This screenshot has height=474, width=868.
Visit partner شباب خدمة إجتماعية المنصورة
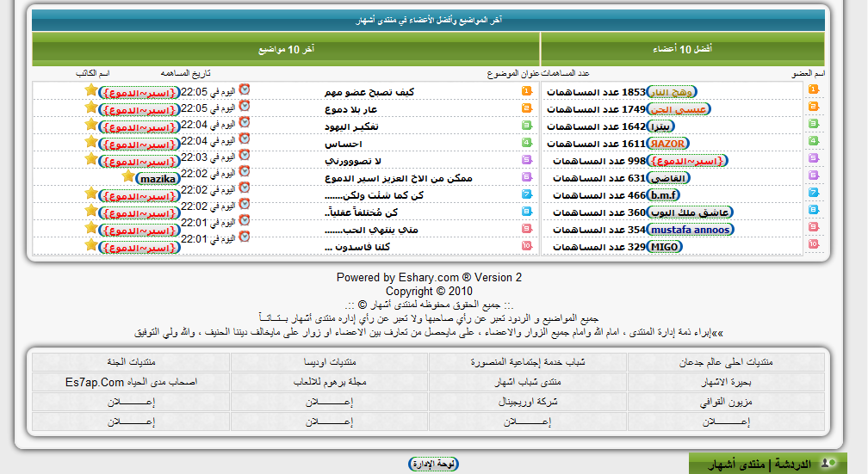click(x=528, y=361)
